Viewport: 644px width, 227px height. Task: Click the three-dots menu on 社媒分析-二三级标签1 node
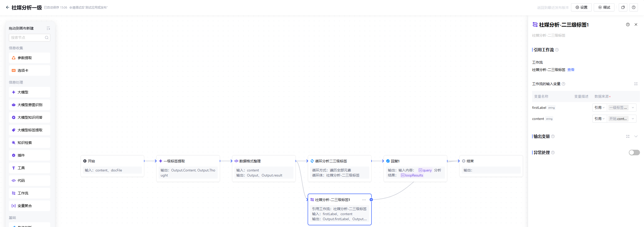[364, 200]
